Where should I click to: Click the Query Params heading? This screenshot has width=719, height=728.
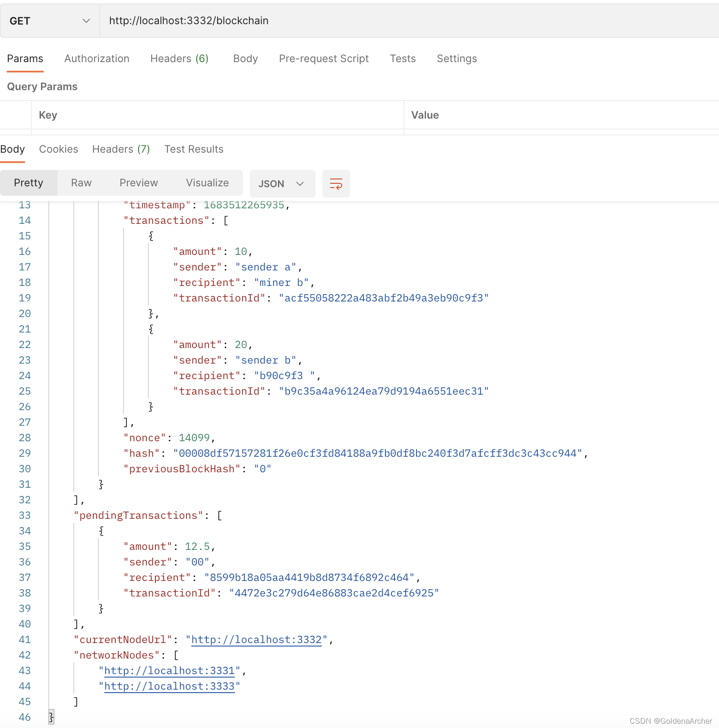42,87
